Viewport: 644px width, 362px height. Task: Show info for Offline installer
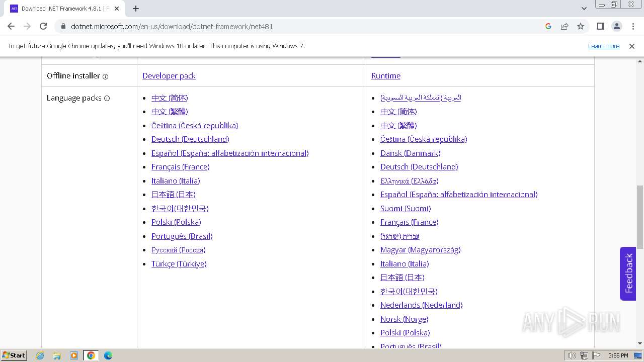click(106, 76)
